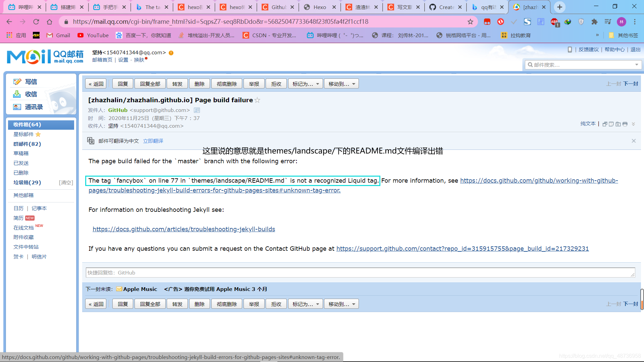This screenshot has width=644, height=362.
Task: Click the top 回复 reply button
Action: click(123, 84)
